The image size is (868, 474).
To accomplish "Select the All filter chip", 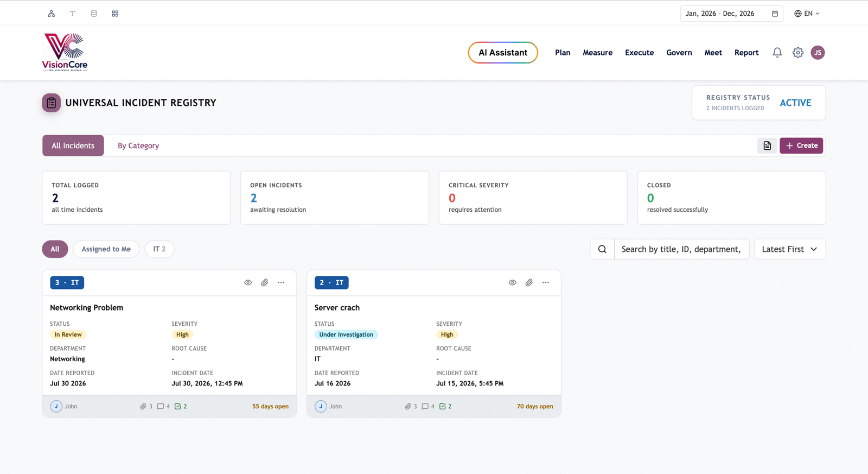I will [x=55, y=249].
